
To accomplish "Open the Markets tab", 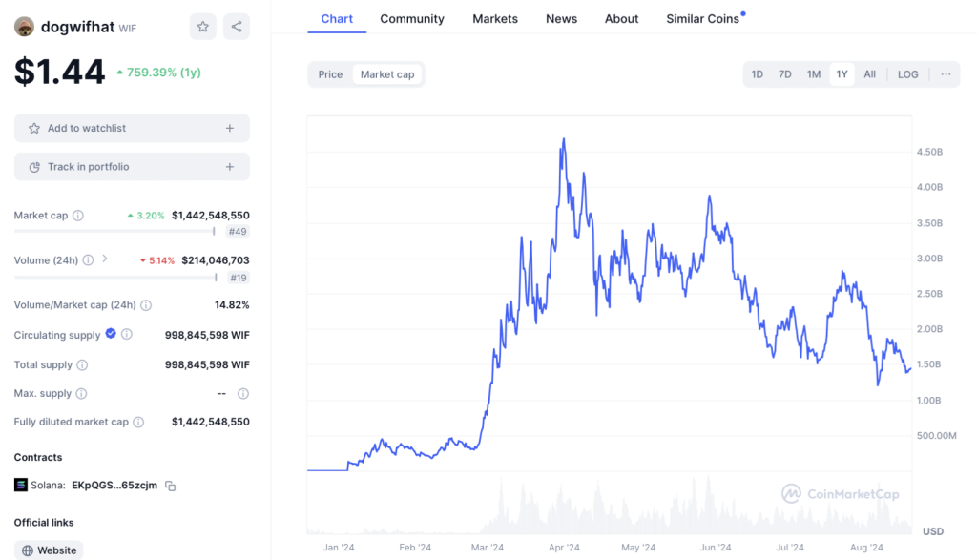I will [495, 19].
